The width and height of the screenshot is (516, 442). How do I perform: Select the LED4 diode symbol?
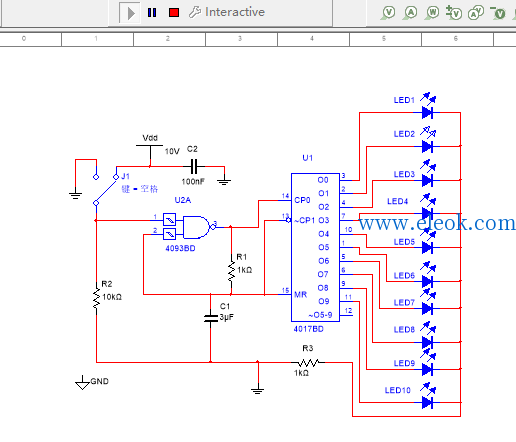(x=427, y=213)
